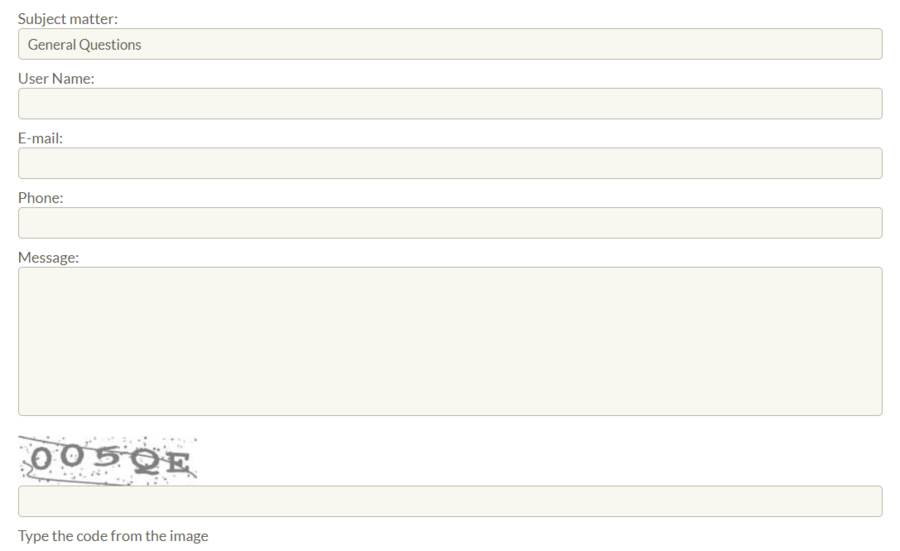Viewport: 900px width, 551px height.
Task: Focus the User Name input box
Action: click(x=450, y=104)
